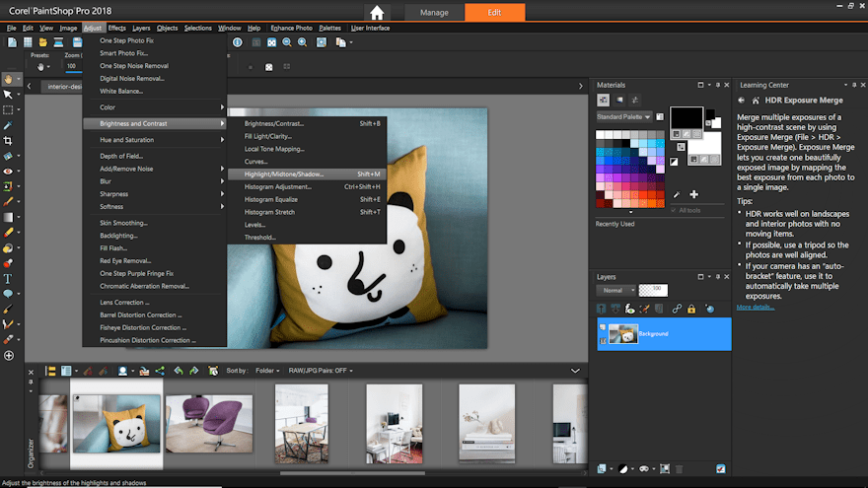This screenshot has height=488, width=868.
Task: Open the Effects menu
Action: click(116, 29)
